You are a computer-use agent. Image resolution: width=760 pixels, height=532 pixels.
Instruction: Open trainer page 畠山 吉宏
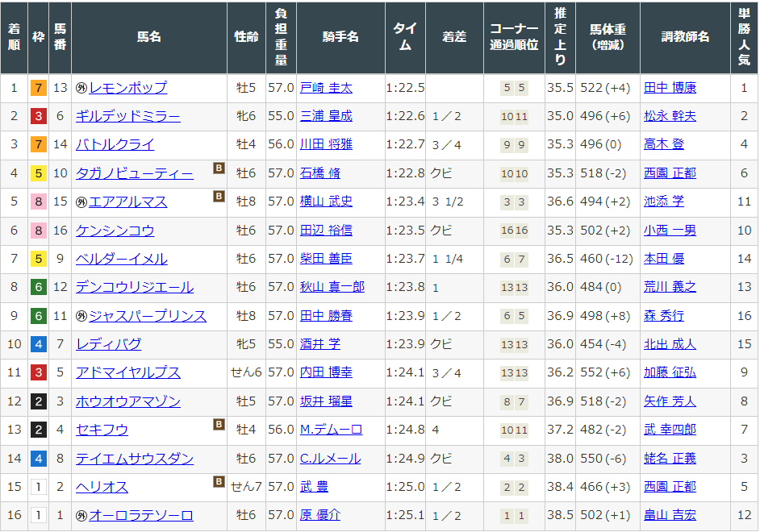pyautogui.click(x=670, y=516)
